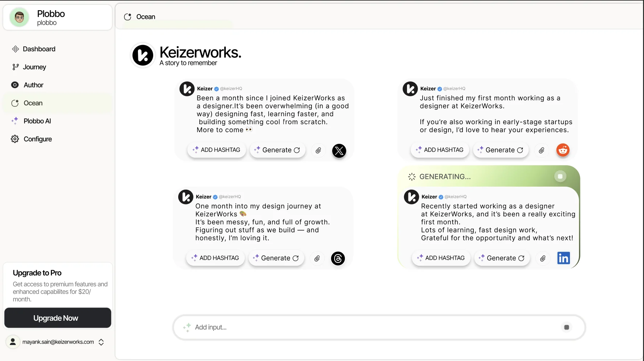Image resolution: width=644 pixels, height=361 pixels.
Task: Click @keizerHQ handle on Reddit post
Action: point(454,89)
